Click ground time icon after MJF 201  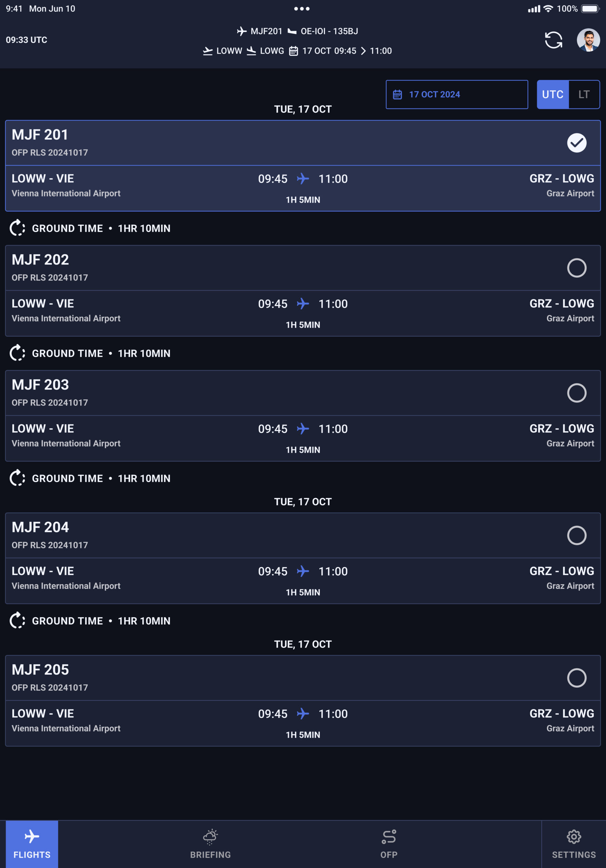point(17,228)
